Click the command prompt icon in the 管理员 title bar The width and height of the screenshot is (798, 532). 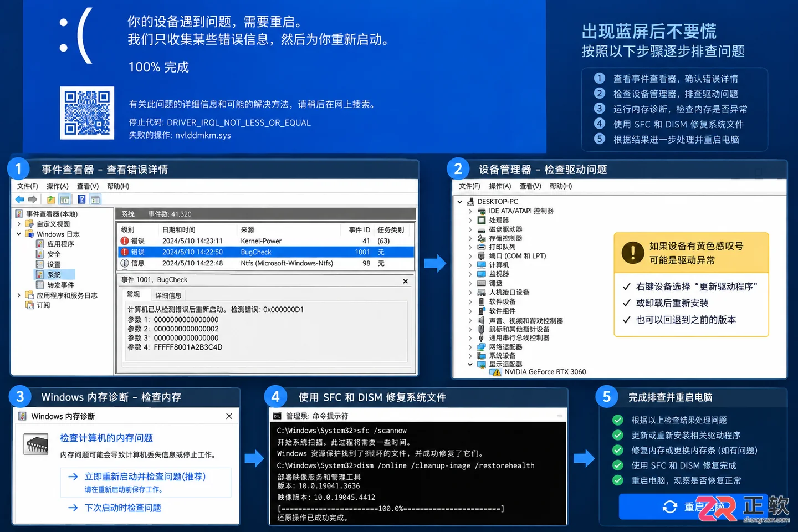278,416
